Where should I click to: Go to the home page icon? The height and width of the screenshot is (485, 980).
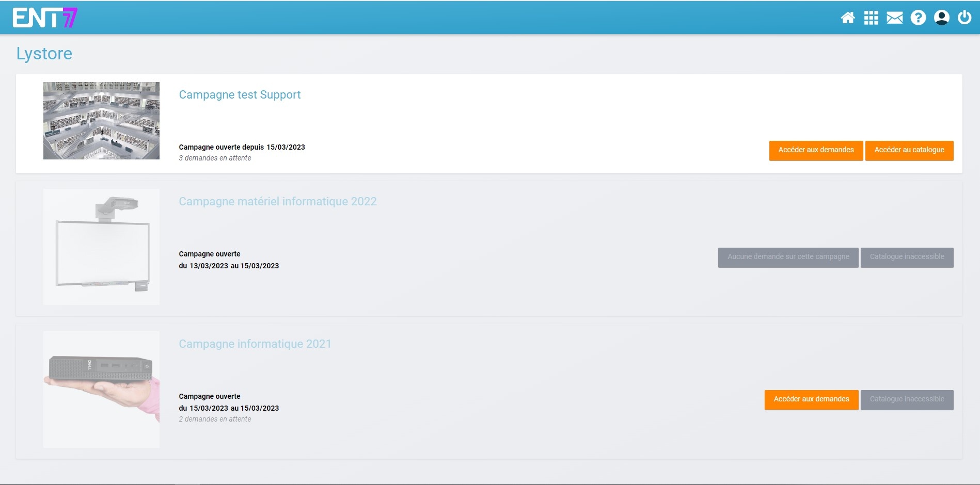pos(847,18)
